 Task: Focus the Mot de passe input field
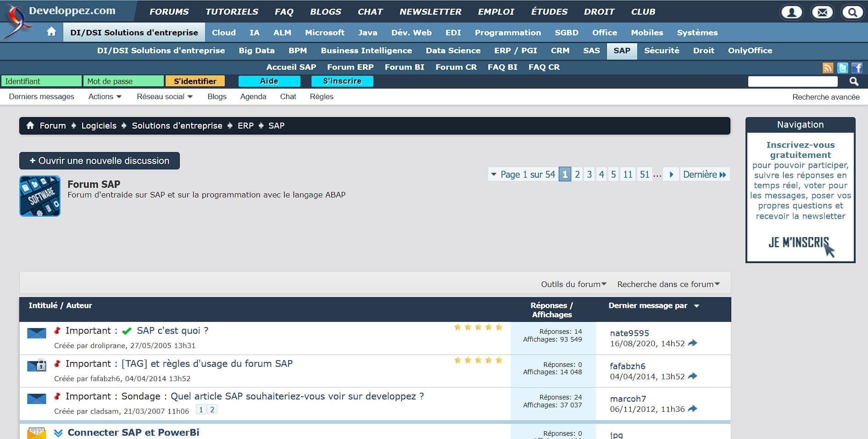[x=123, y=81]
